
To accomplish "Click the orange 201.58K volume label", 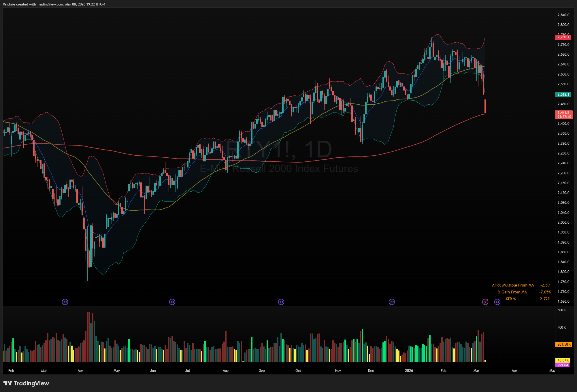I will 563,344.
